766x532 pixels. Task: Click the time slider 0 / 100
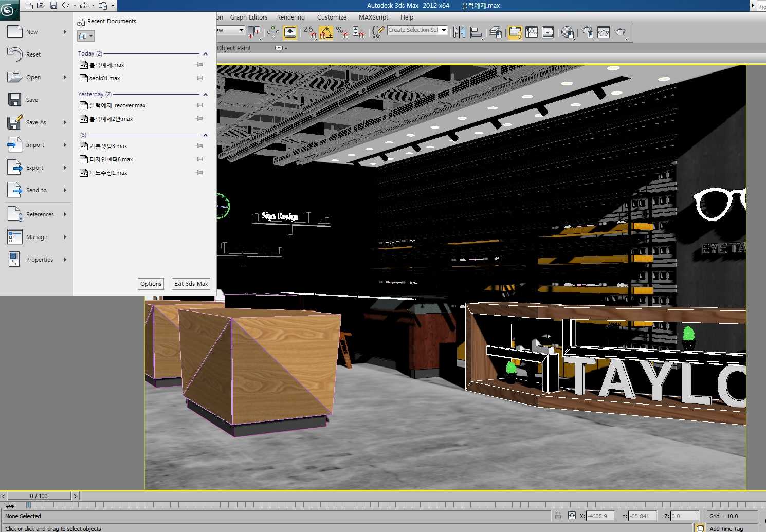pos(39,496)
